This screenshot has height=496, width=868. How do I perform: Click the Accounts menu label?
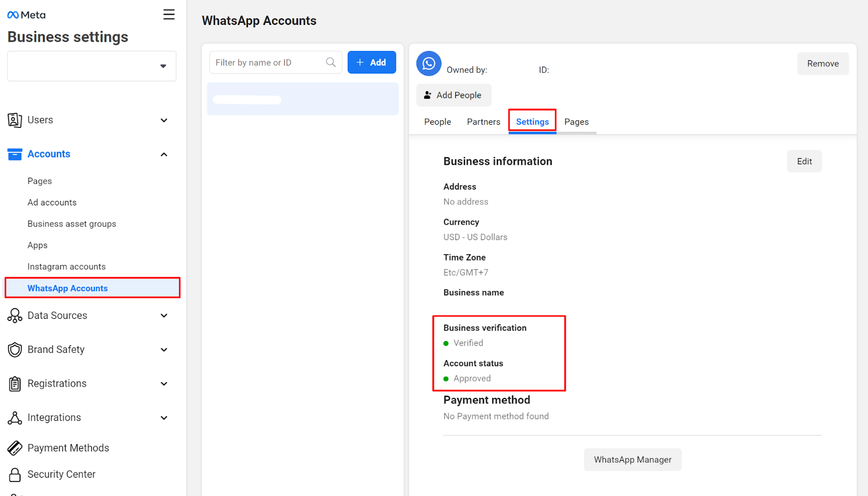click(x=49, y=154)
